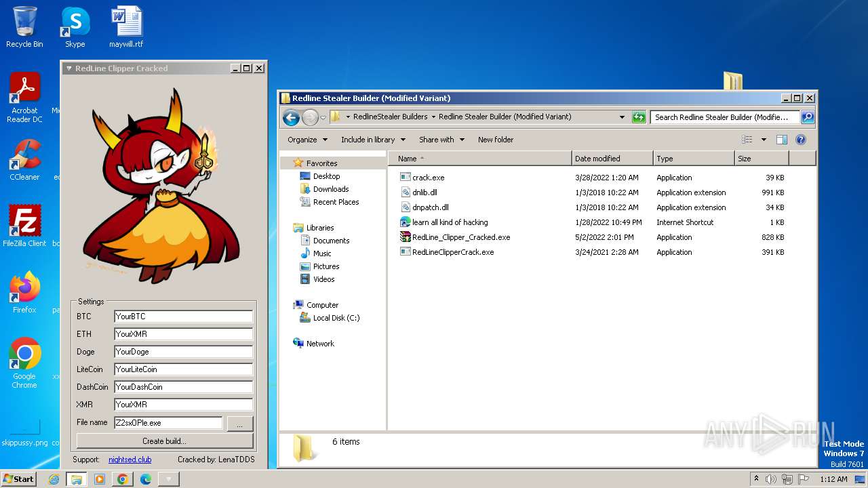Screen dimensions: 868x488
Task: Click the volume speaker tray icon
Action: point(771,479)
